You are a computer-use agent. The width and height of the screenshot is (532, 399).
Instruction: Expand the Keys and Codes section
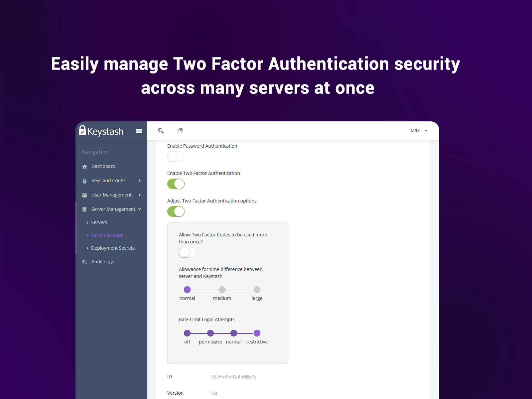139,181
